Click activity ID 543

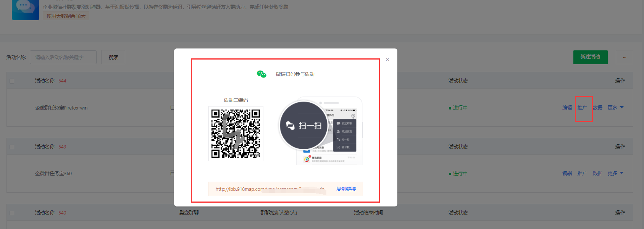tap(62, 147)
